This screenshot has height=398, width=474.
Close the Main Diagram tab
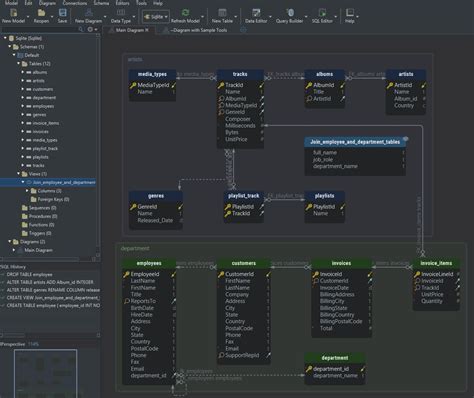(x=147, y=30)
